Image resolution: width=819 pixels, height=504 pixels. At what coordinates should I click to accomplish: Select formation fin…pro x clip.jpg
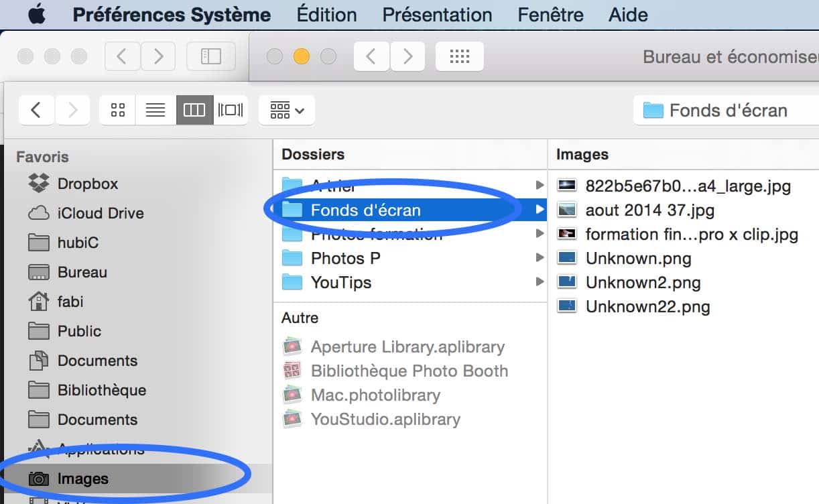click(x=692, y=234)
